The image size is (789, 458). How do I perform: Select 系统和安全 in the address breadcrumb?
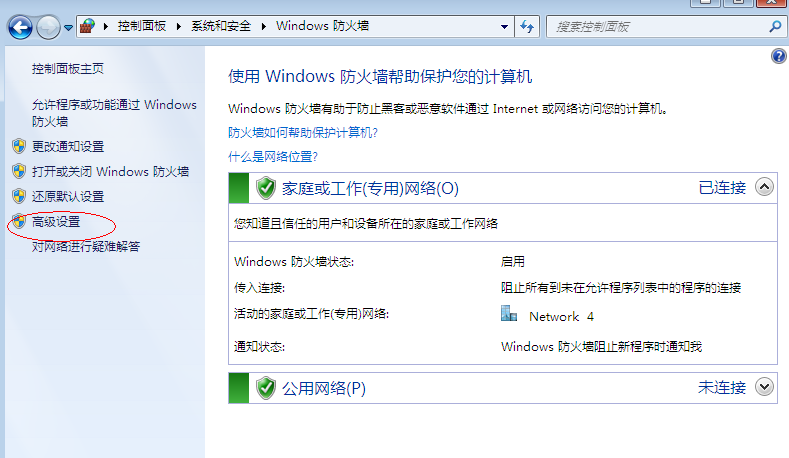[221, 26]
